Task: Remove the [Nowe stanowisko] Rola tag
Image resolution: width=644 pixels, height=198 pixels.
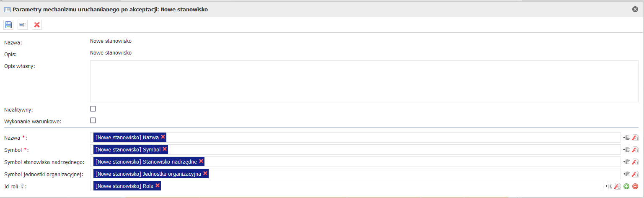Action: tap(158, 185)
